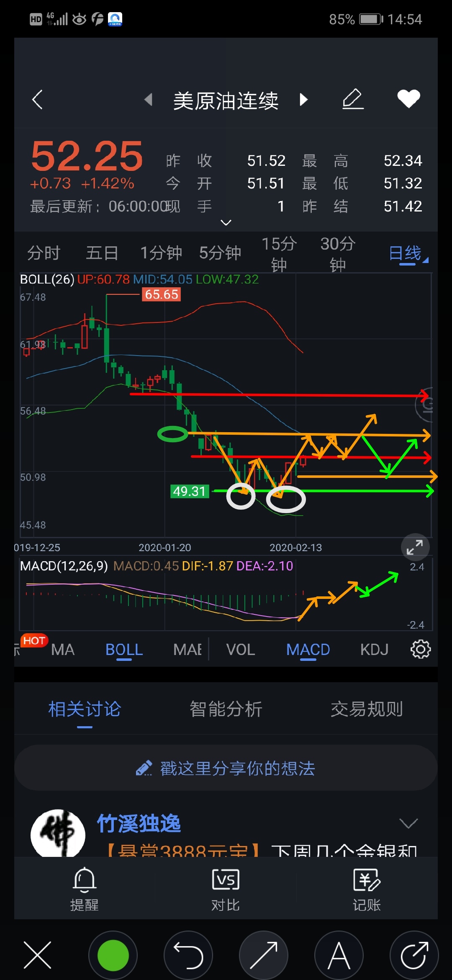This screenshot has width=452, height=980.
Task: Tap the 4G signal status icon
Action: (x=57, y=19)
